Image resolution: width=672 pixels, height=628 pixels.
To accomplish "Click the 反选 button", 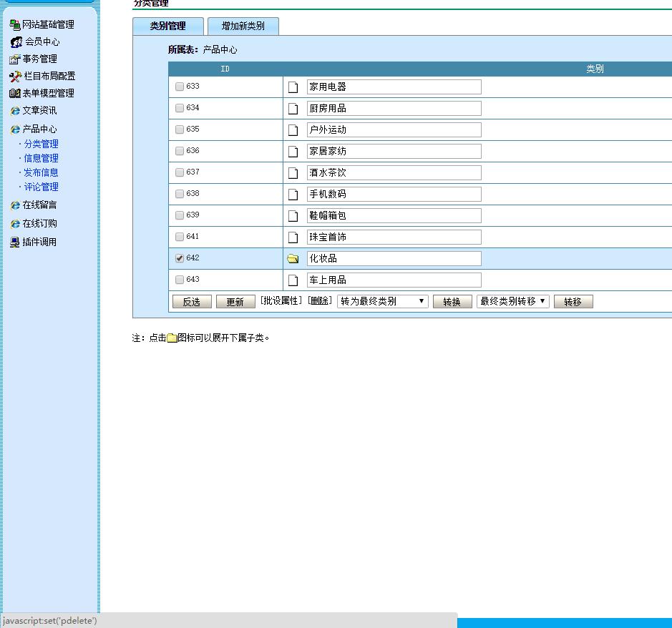I will 192,302.
